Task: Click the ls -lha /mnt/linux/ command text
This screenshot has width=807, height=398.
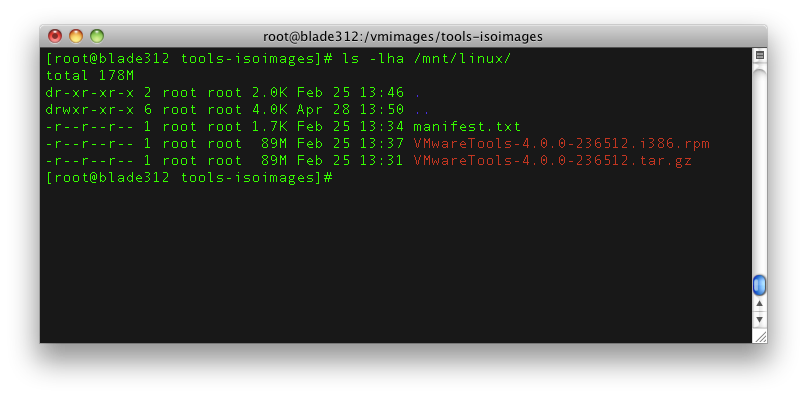Action: (x=427, y=59)
